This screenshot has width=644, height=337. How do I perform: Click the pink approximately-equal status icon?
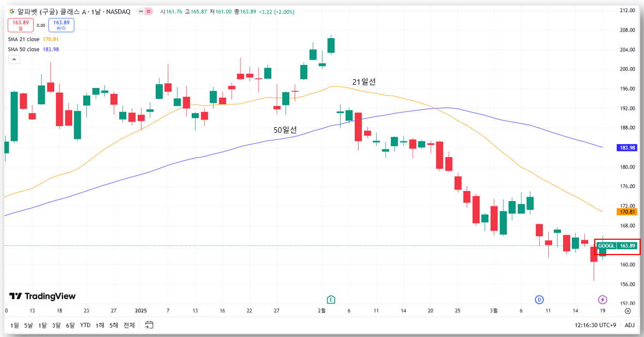(148, 11)
